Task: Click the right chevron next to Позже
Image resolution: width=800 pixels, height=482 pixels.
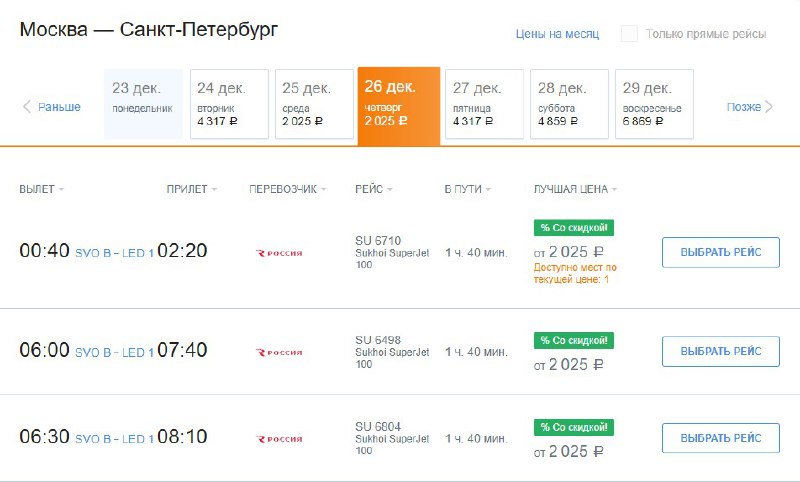Action: point(769,107)
